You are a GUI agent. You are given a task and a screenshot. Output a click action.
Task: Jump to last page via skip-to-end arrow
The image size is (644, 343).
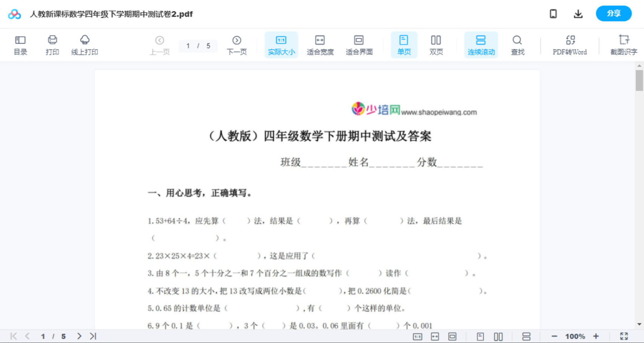[92, 336]
